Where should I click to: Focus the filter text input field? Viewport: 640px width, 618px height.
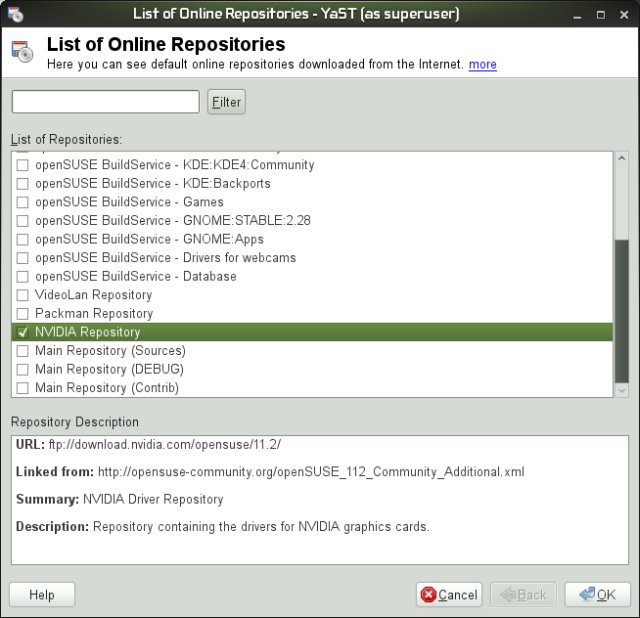(106, 102)
